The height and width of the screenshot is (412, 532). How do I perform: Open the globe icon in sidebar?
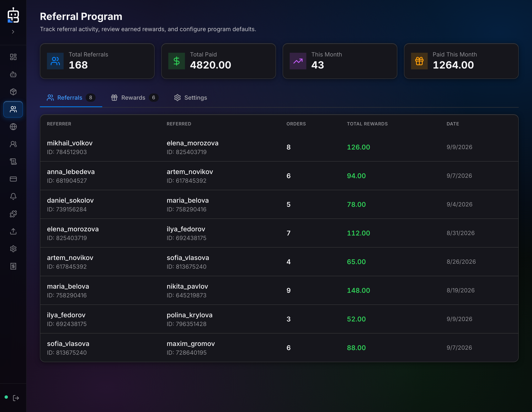click(x=13, y=127)
